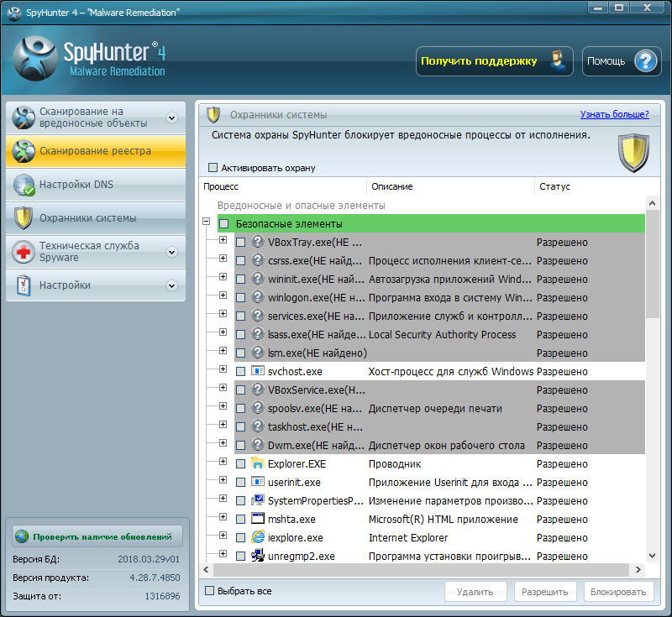Click the mshta.exe window icon
This screenshot has height=617, width=672.
[258, 519]
